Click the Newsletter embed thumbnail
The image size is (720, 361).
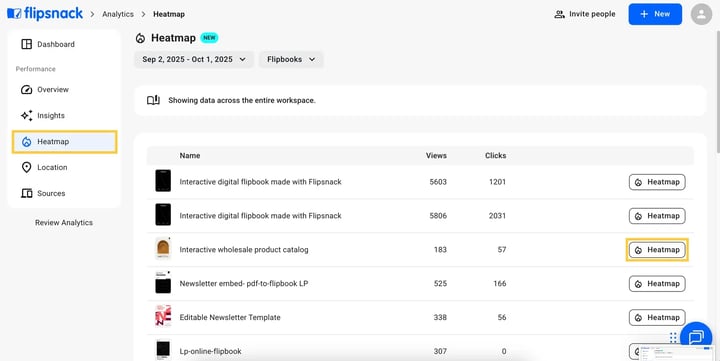[x=163, y=282]
